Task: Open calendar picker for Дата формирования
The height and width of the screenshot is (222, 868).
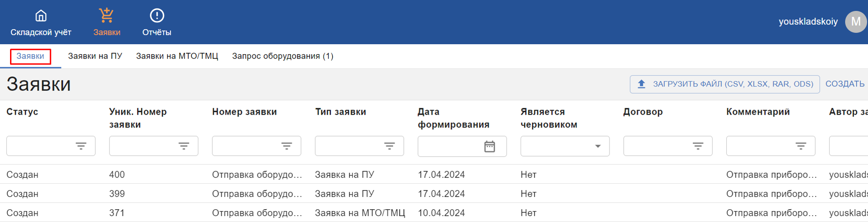Action: (490, 146)
